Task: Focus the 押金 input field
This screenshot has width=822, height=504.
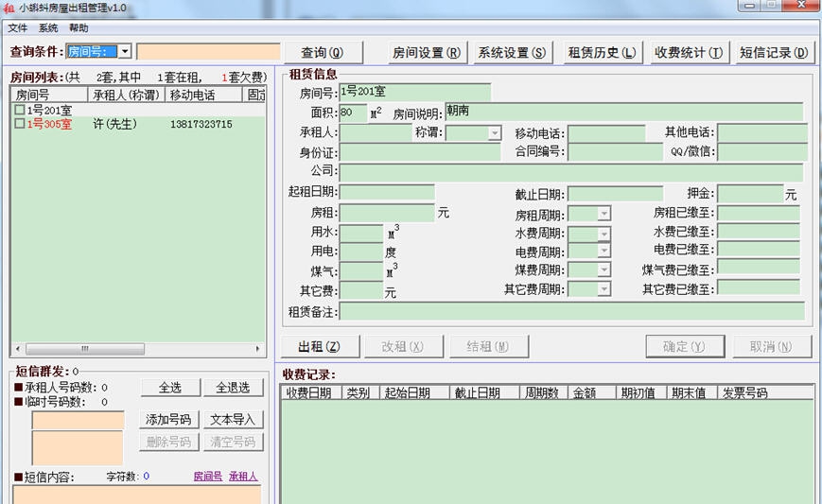Action: 750,193
